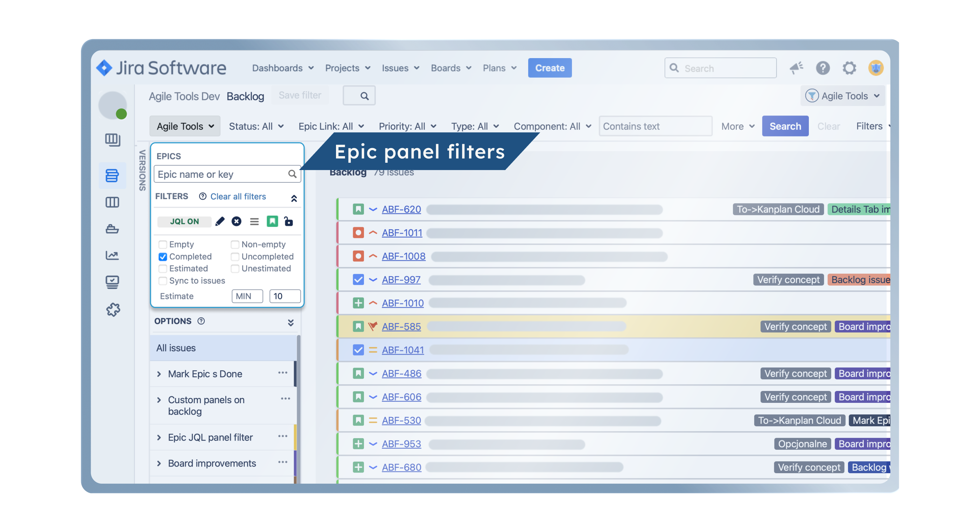Click the task checkmark icon on ABF-997

click(358, 279)
